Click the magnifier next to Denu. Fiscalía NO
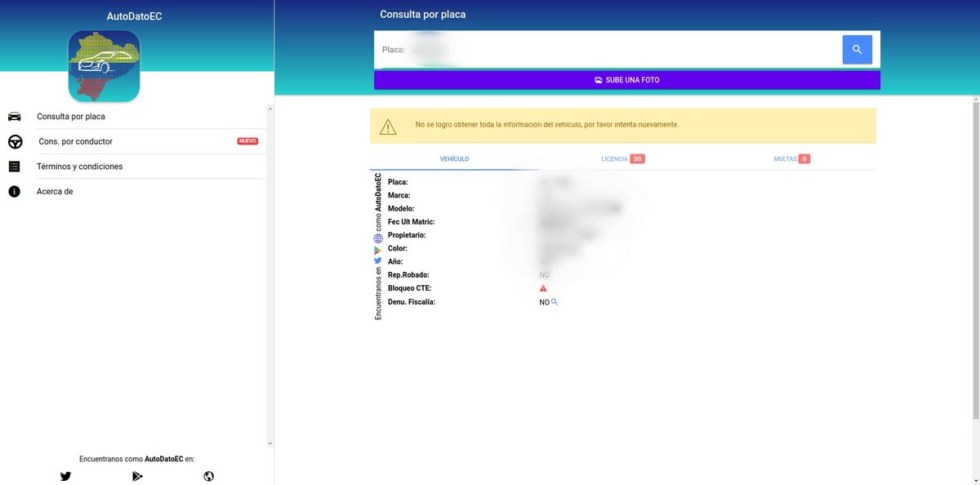980x485 pixels. pyautogui.click(x=554, y=301)
